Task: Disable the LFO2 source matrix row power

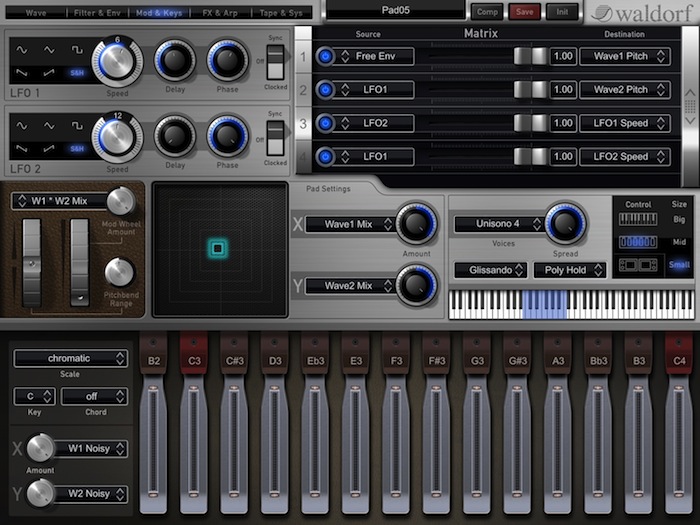Action: (x=325, y=123)
